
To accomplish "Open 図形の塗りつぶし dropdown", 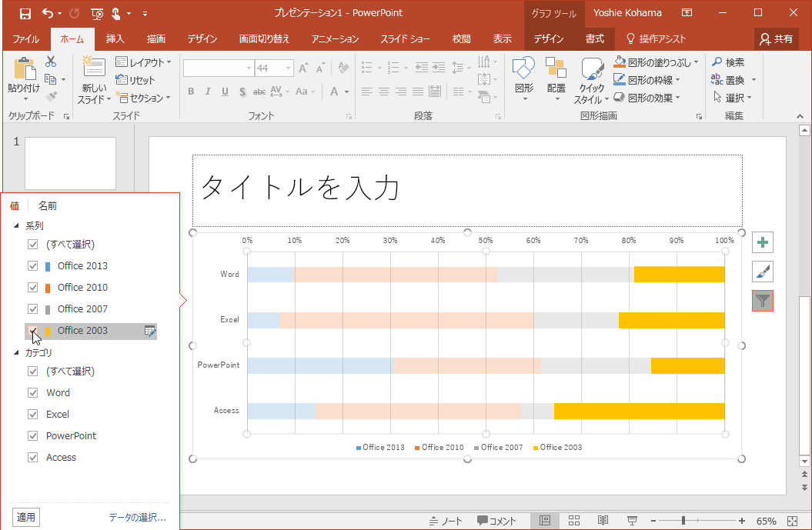I will 656,62.
